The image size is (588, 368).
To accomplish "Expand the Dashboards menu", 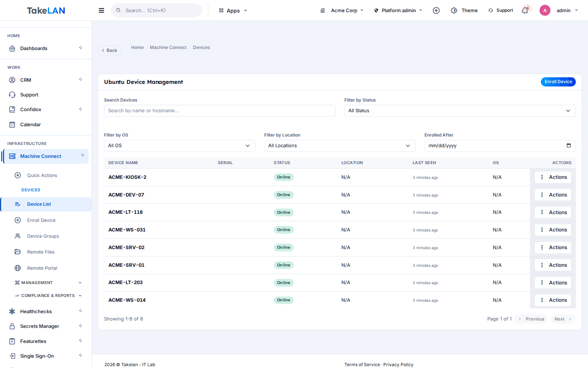I will 46,48.
